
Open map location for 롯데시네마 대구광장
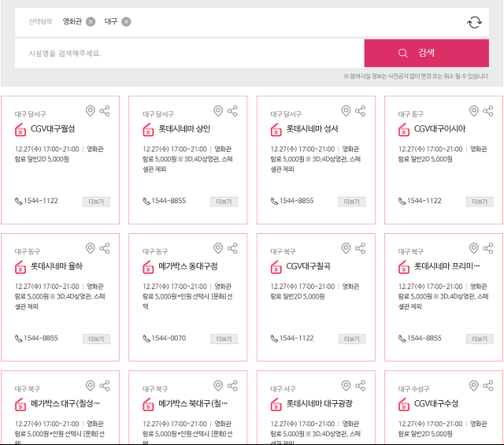[346, 385]
